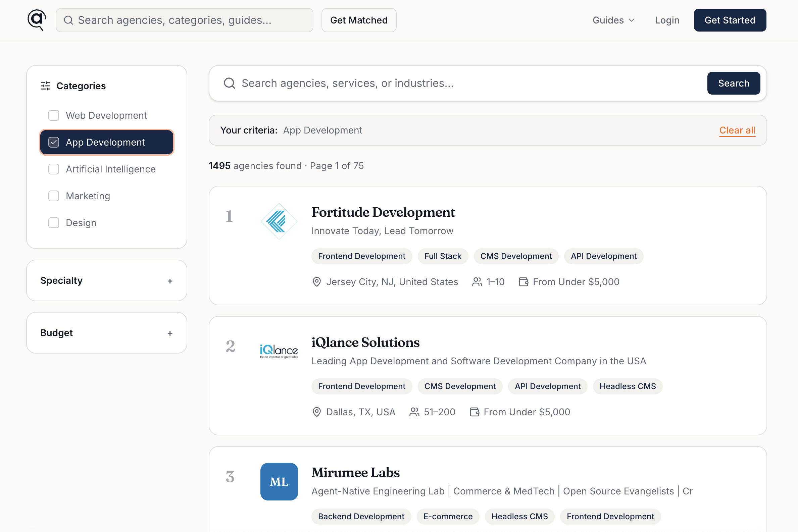798x532 pixels.
Task: Click Frontend Development tag on Fortitude card
Action: tap(361, 256)
